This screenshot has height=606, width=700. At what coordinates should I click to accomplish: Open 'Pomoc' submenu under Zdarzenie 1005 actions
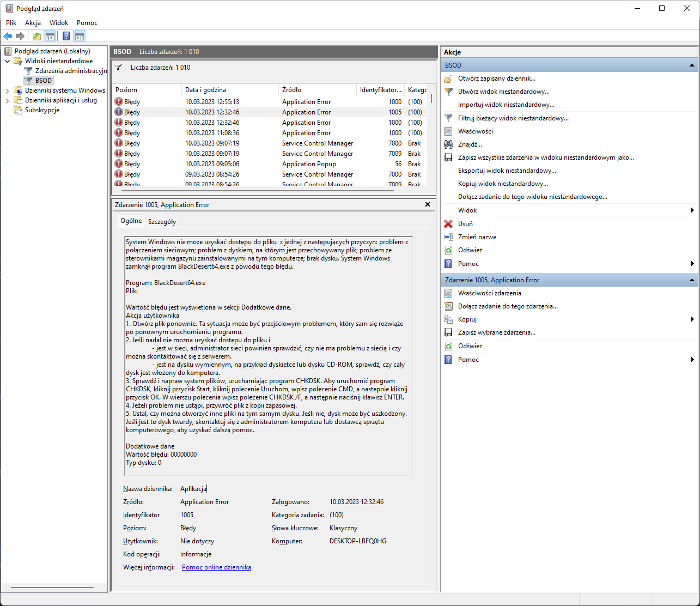tap(569, 360)
